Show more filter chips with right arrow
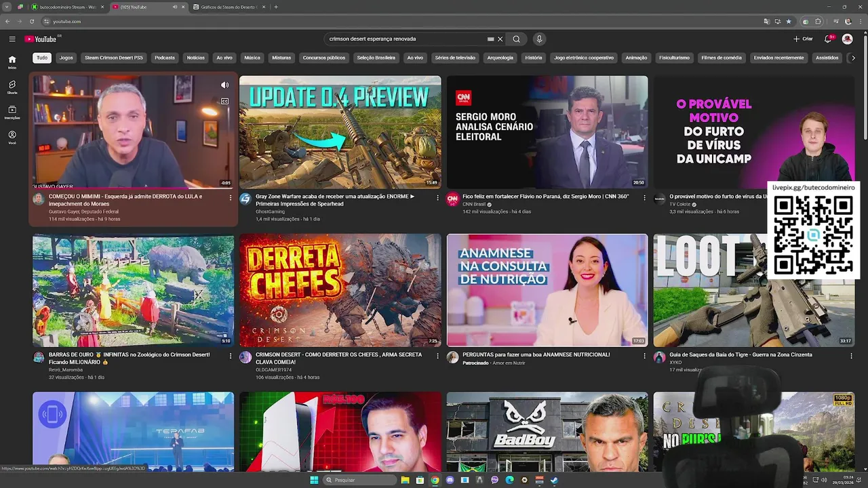 pyautogui.click(x=853, y=58)
